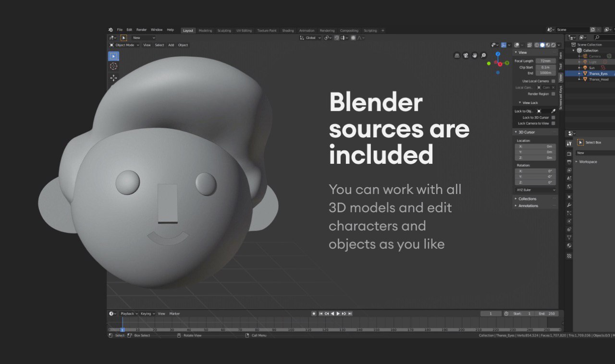Toggle auto keying record button
Image resolution: width=615 pixels, height=364 pixels.
(314, 314)
